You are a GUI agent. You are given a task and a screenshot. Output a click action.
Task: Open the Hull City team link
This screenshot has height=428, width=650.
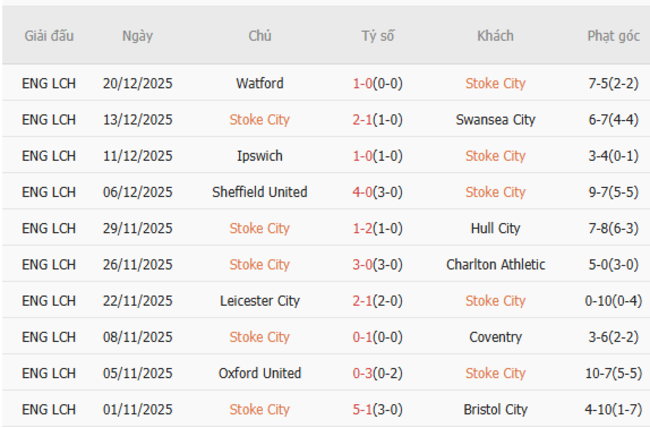tap(495, 228)
